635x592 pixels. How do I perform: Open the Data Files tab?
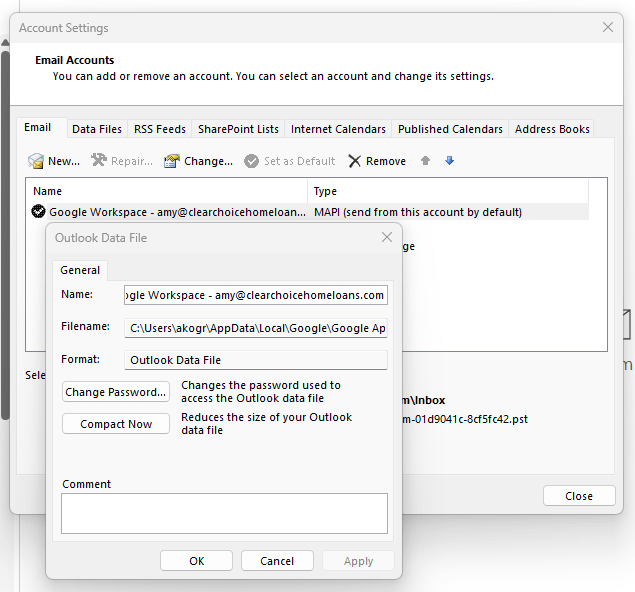(97, 129)
